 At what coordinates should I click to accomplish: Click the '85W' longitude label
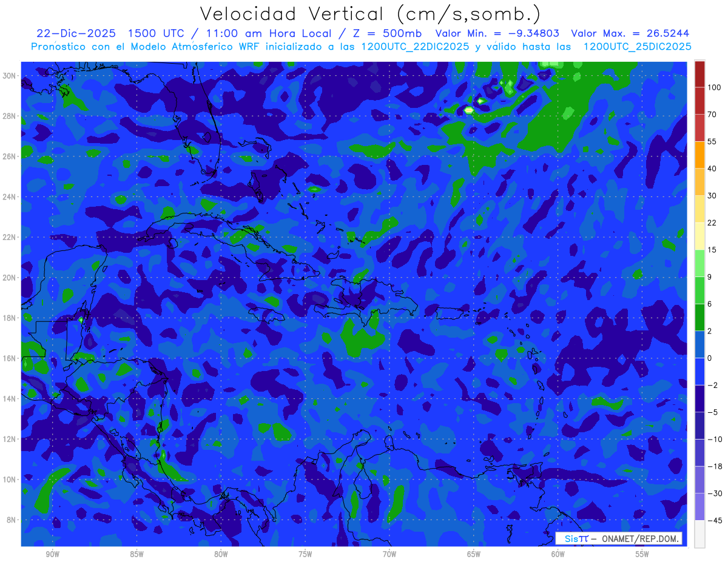click(x=137, y=555)
